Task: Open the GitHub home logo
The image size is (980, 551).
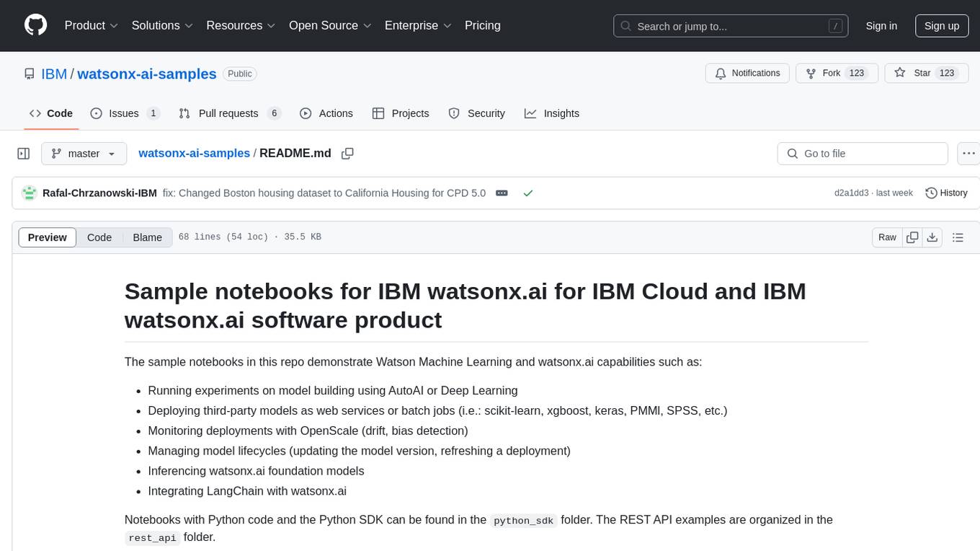Action: tap(36, 25)
